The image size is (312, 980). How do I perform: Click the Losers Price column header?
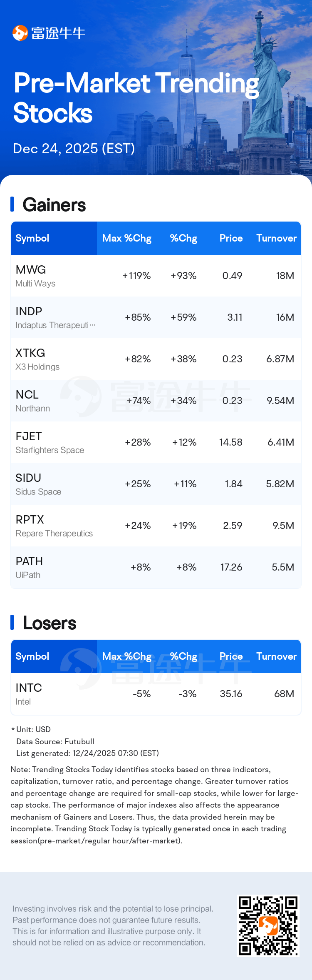pyautogui.click(x=231, y=656)
